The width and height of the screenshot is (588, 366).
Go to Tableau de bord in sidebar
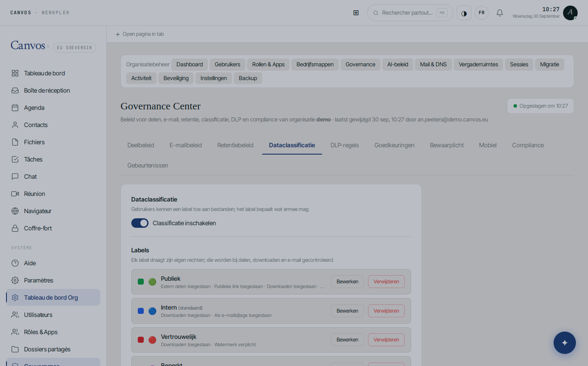[x=53, y=73]
